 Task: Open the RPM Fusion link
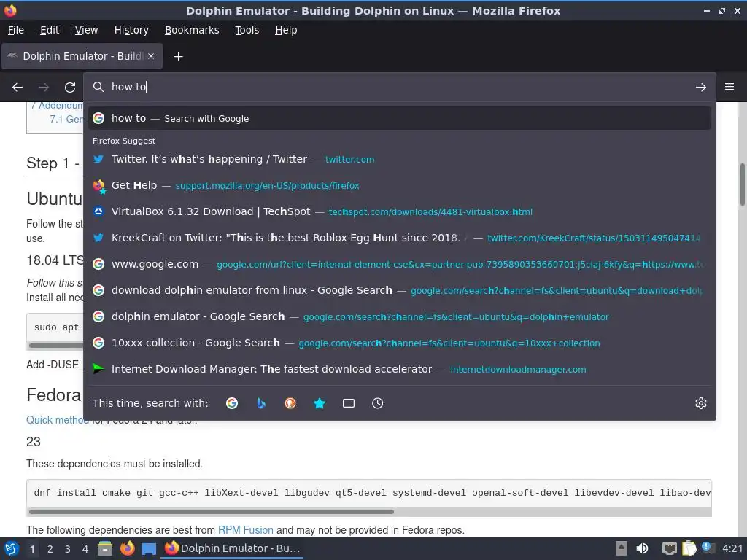tap(245, 530)
